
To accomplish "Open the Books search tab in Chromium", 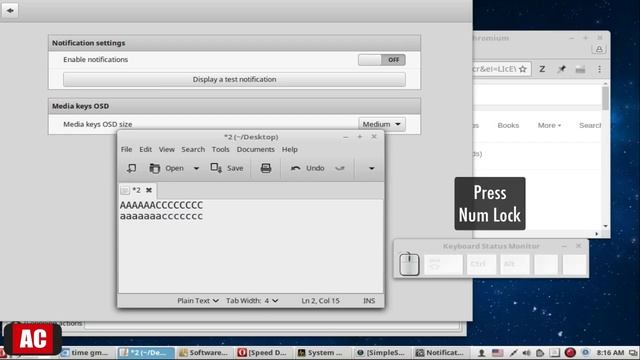I will pyautogui.click(x=508, y=125).
